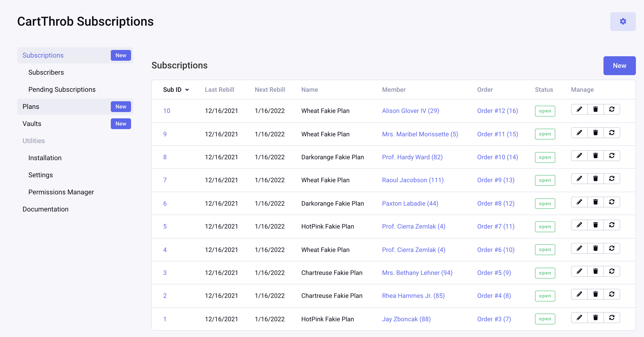Open Installation utility page
Viewport: 644px width, 337px height.
pos(45,158)
